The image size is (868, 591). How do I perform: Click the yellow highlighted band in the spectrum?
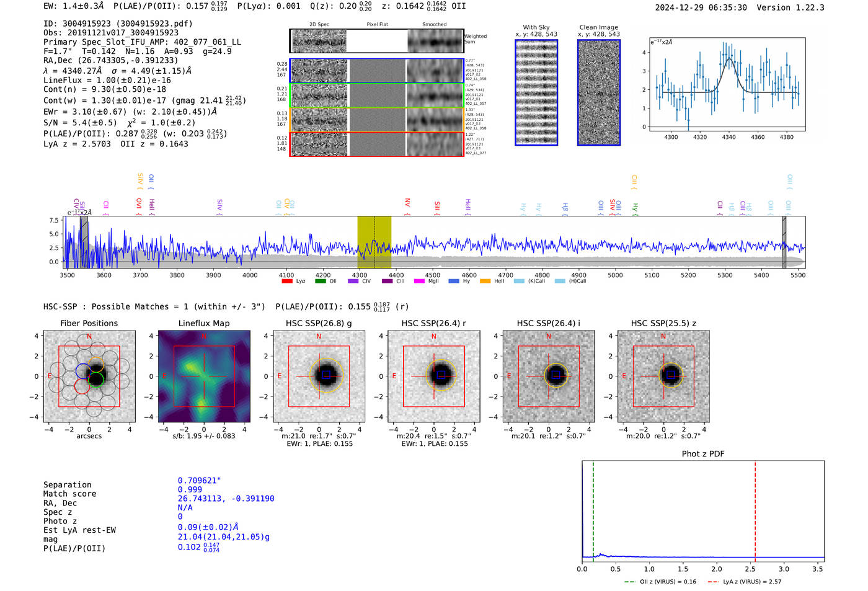(x=374, y=242)
